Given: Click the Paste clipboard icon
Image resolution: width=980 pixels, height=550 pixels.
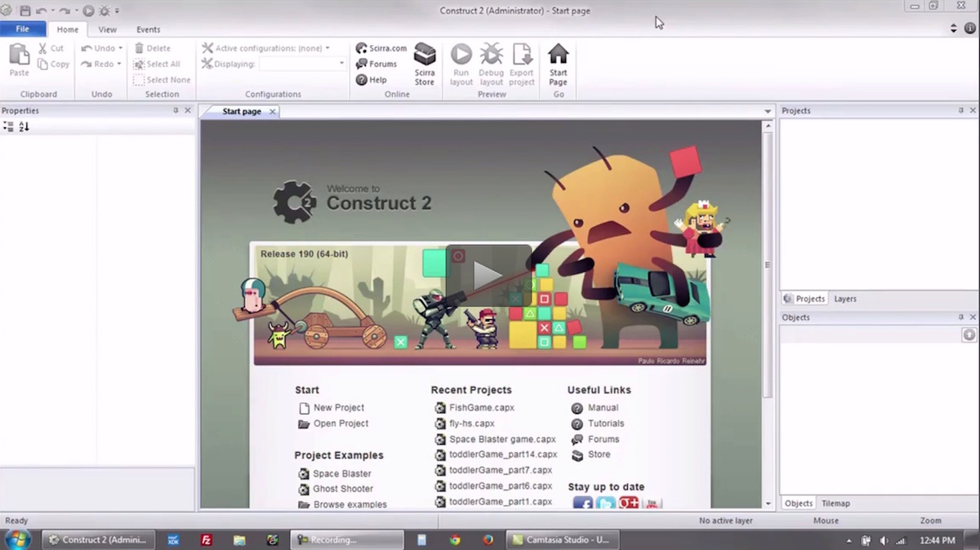Looking at the screenshot, I should point(19,55).
